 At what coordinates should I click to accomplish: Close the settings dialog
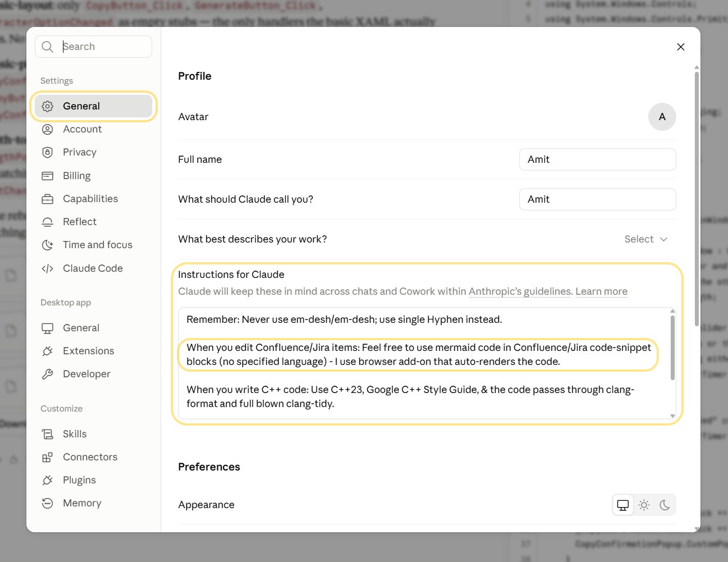point(681,47)
